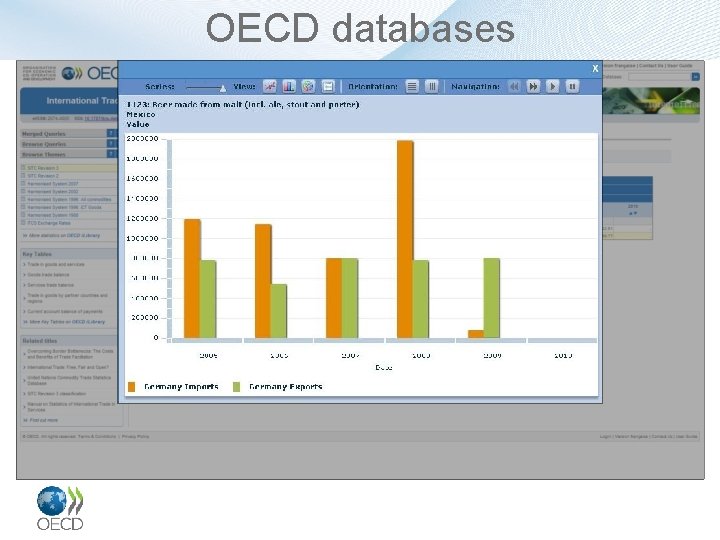Image resolution: width=720 pixels, height=540 pixels.
Task: Select the pie chart view icon
Action: pyautogui.click(x=309, y=86)
